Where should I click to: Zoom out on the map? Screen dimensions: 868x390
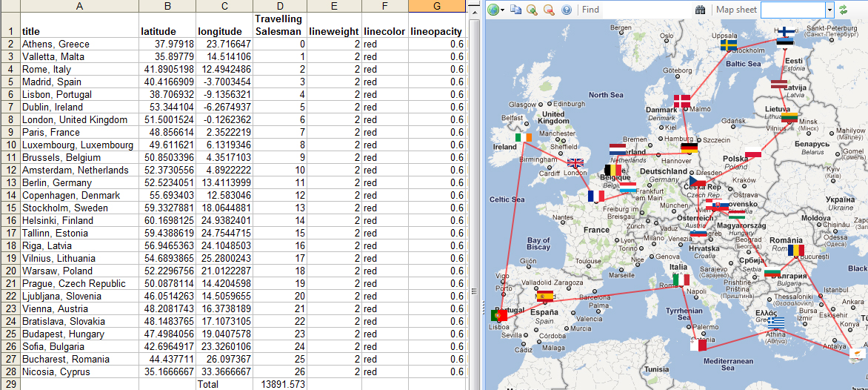pos(549,10)
